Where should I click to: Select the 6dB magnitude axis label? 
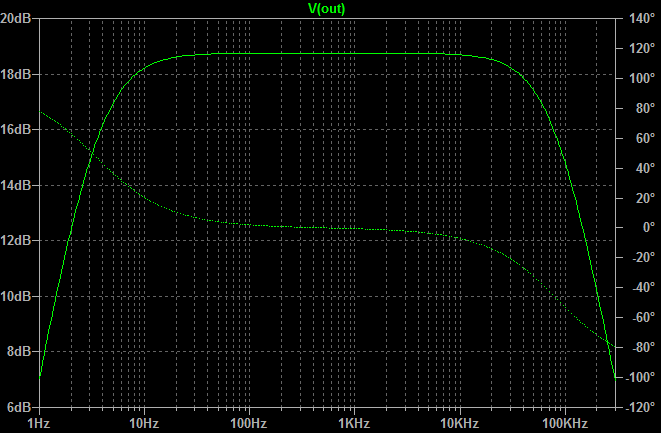point(19,407)
